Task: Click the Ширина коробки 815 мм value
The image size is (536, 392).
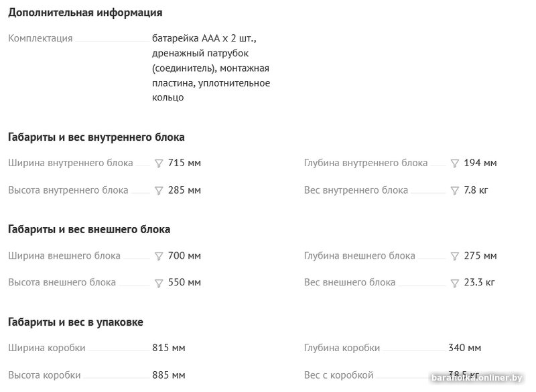Action: (x=169, y=348)
